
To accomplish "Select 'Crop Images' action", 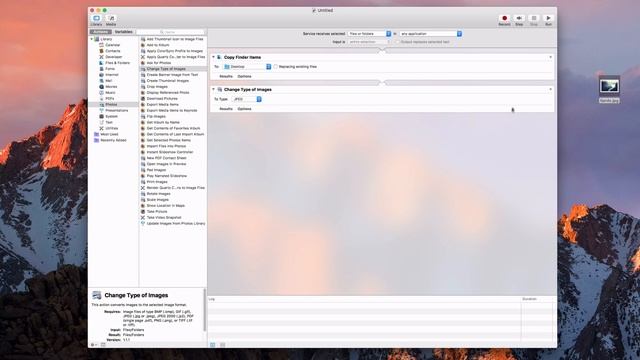I will (x=157, y=87).
